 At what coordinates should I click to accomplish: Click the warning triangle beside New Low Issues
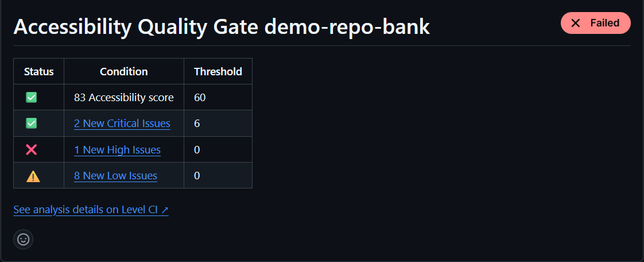(33, 176)
